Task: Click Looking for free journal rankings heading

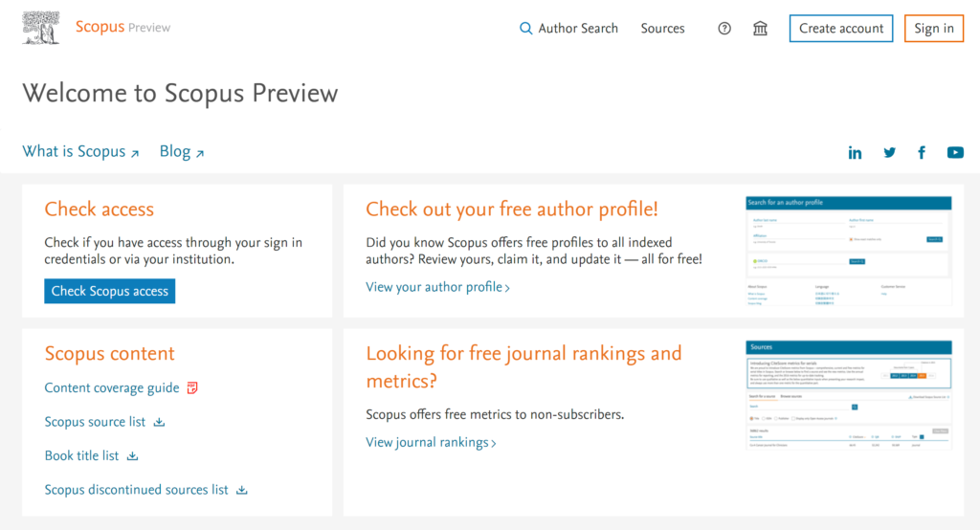Action: click(x=523, y=367)
